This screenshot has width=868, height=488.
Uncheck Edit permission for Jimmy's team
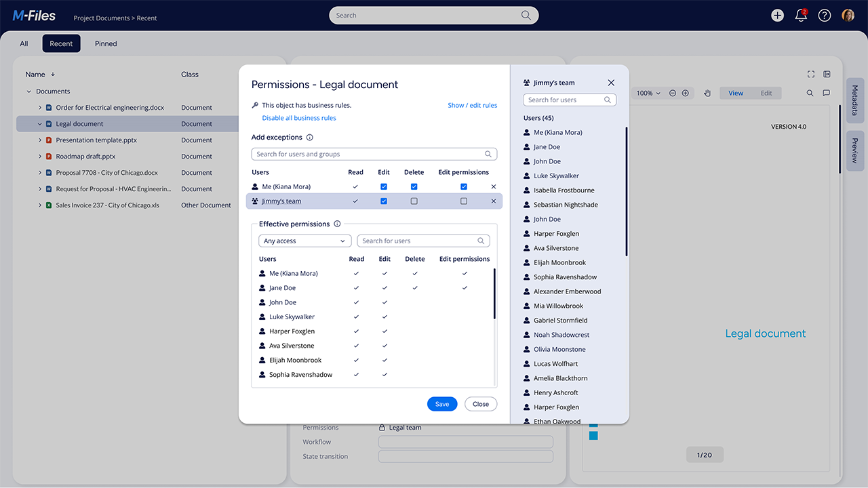(384, 201)
